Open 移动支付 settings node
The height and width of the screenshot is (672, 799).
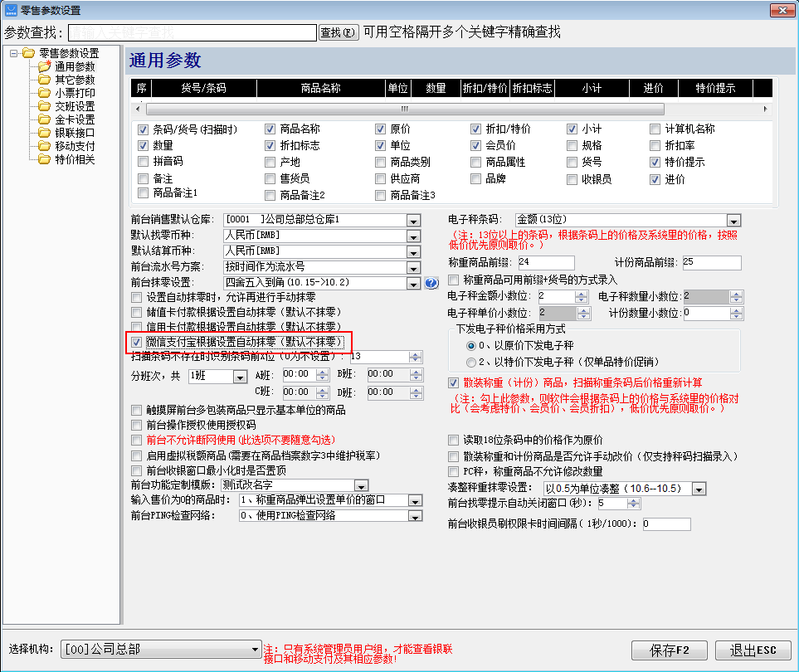75,146
